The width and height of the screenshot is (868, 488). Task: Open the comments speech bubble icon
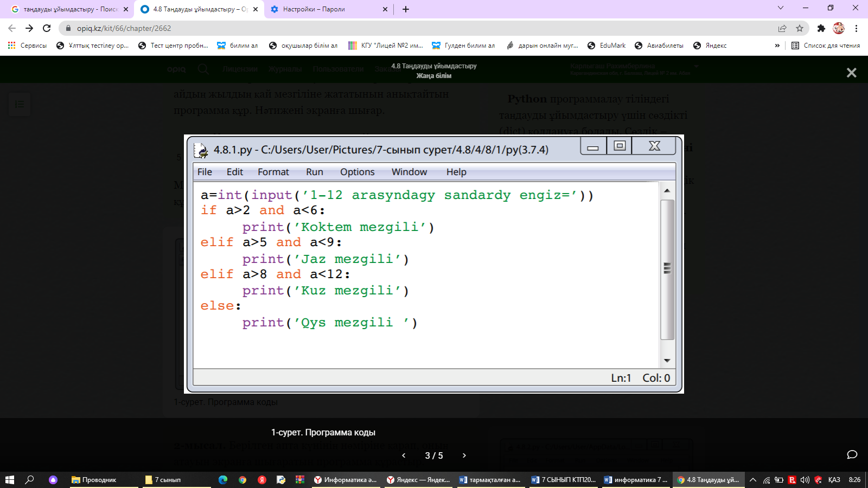click(x=852, y=454)
